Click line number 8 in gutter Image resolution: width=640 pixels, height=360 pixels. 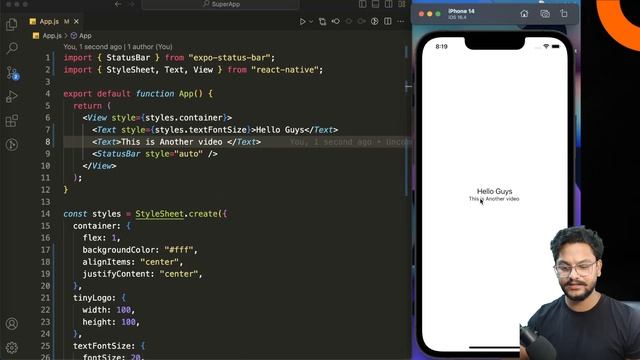click(48, 142)
